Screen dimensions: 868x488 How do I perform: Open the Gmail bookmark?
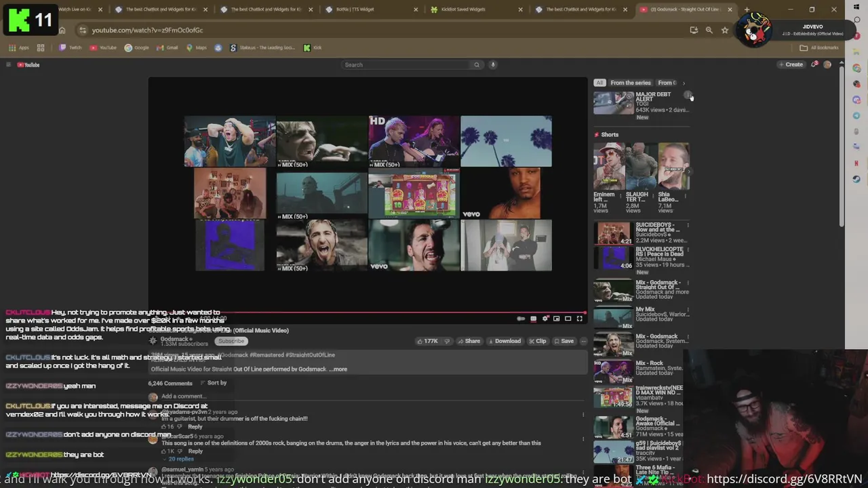pyautogui.click(x=167, y=47)
